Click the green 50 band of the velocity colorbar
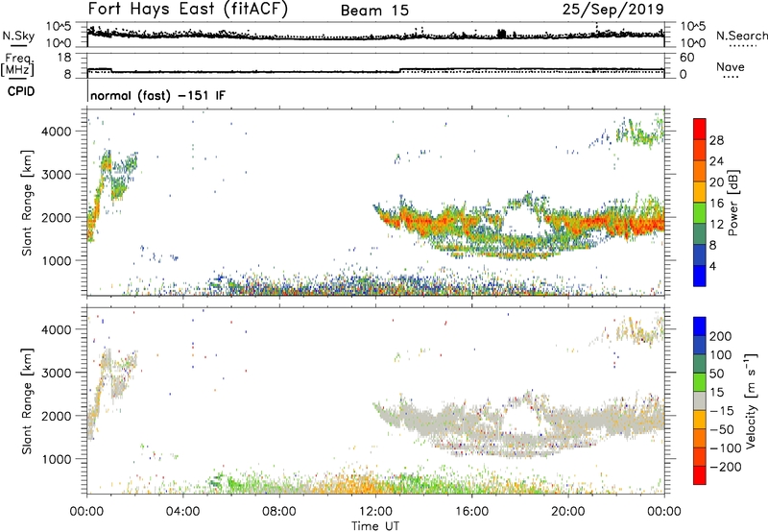This screenshot has height=532, width=768. 700,382
